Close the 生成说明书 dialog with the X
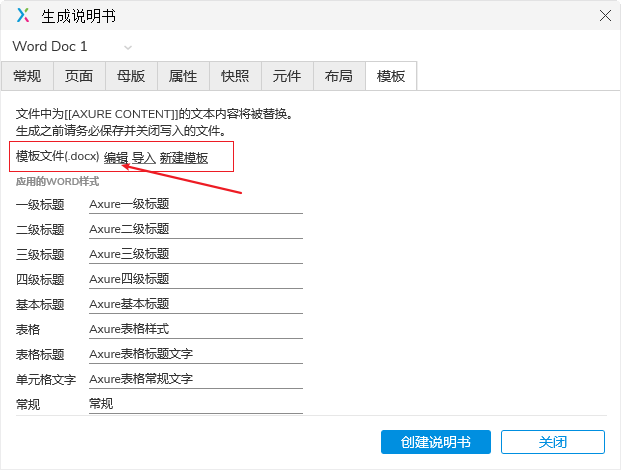 pos(605,16)
